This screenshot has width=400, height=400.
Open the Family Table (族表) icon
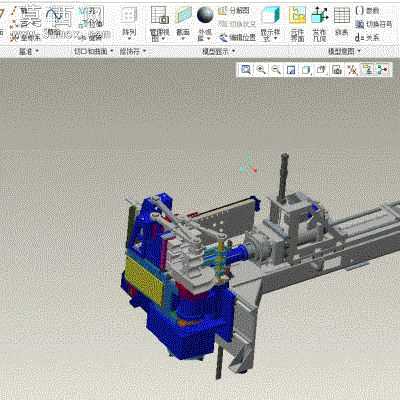[x=342, y=15]
